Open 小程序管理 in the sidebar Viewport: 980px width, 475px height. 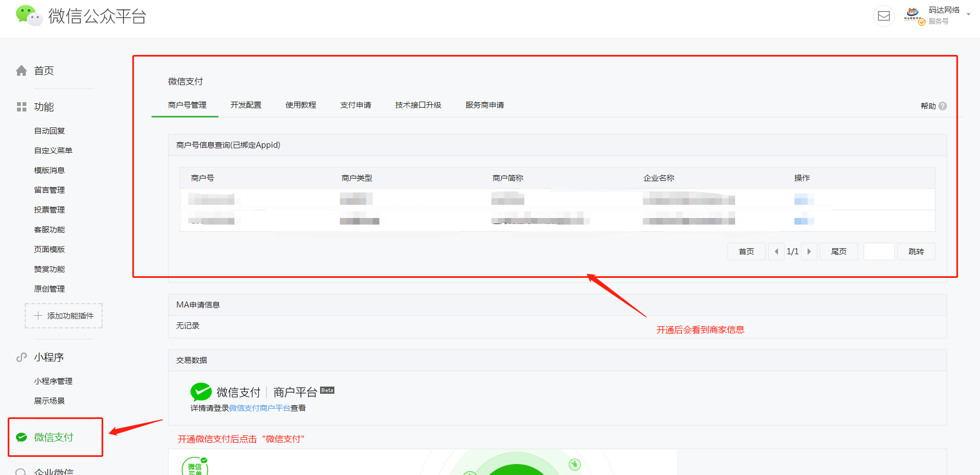[53, 381]
